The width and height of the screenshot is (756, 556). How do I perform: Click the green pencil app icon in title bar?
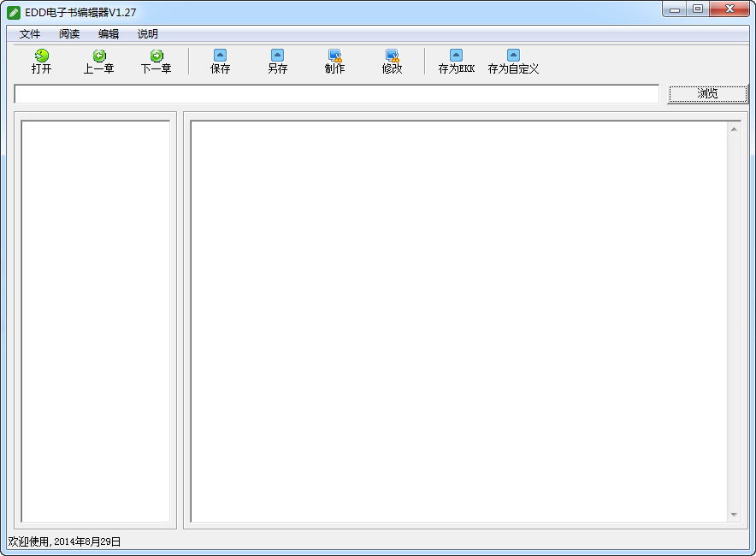point(14,12)
